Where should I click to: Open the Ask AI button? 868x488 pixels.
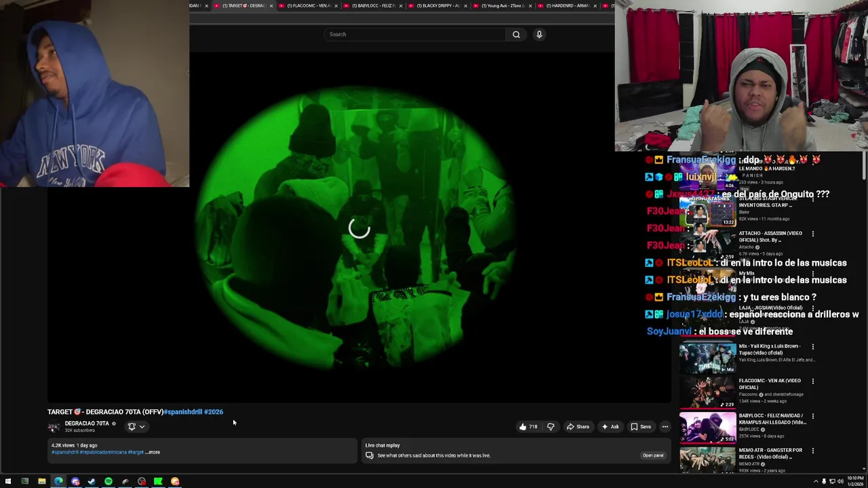610,427
